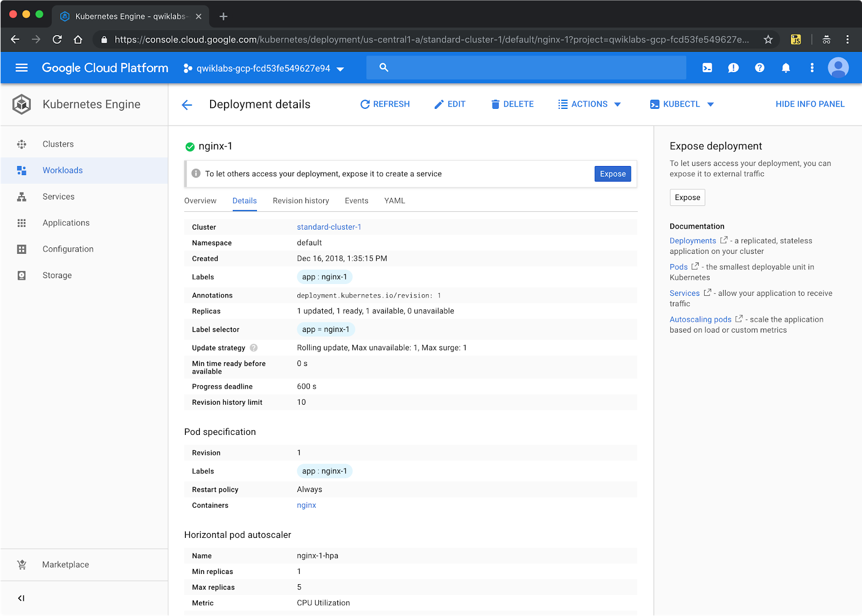Select the CPU Utilization metric value

click(x=323, y=603)
